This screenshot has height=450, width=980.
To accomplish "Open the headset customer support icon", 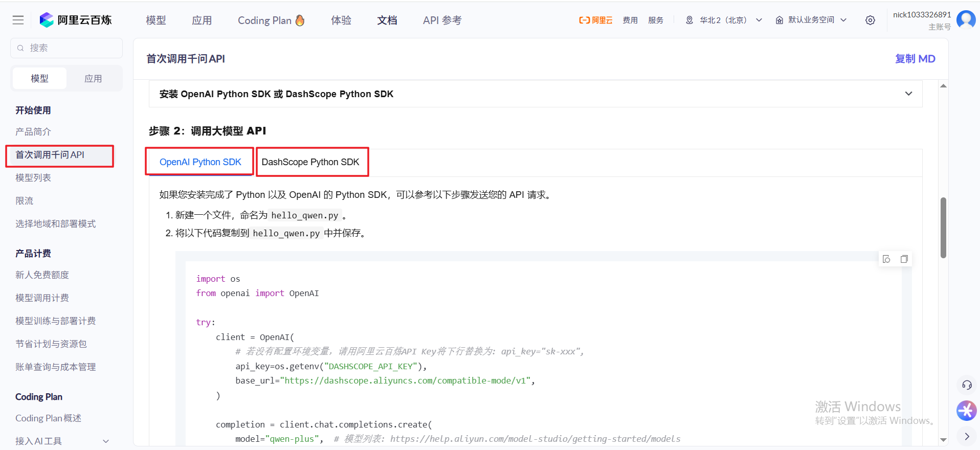I will (x=967, y=385).
